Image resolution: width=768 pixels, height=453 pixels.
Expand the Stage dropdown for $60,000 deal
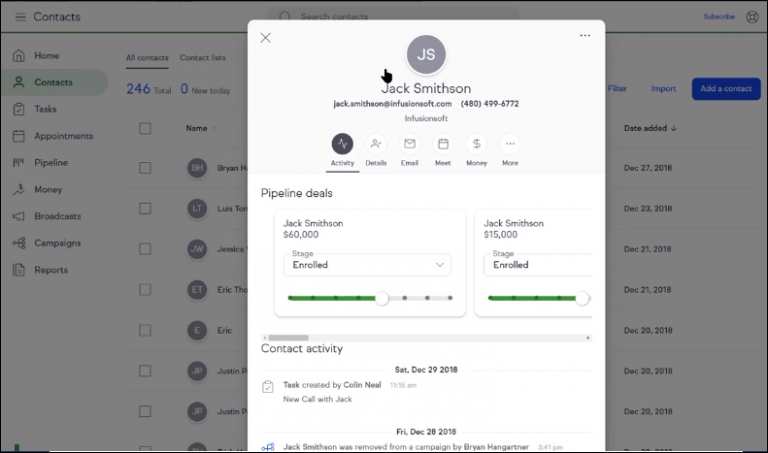pos(366,265)
